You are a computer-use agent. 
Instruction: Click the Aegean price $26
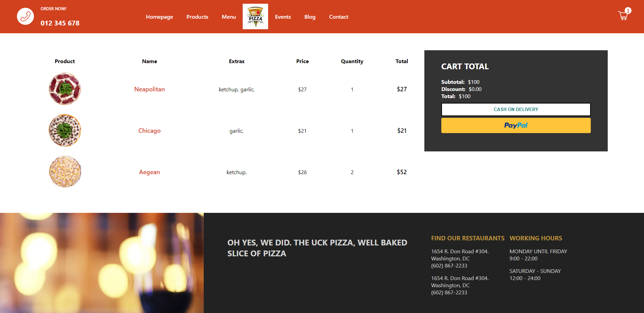[302, 172]
